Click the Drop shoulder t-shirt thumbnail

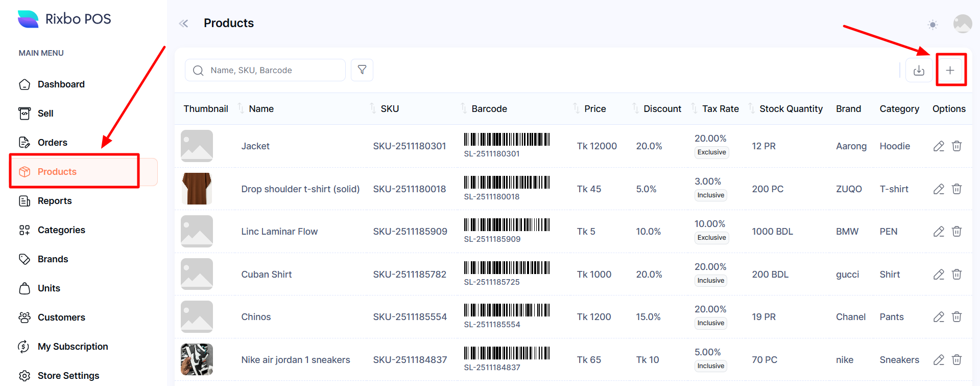point(197,189)
